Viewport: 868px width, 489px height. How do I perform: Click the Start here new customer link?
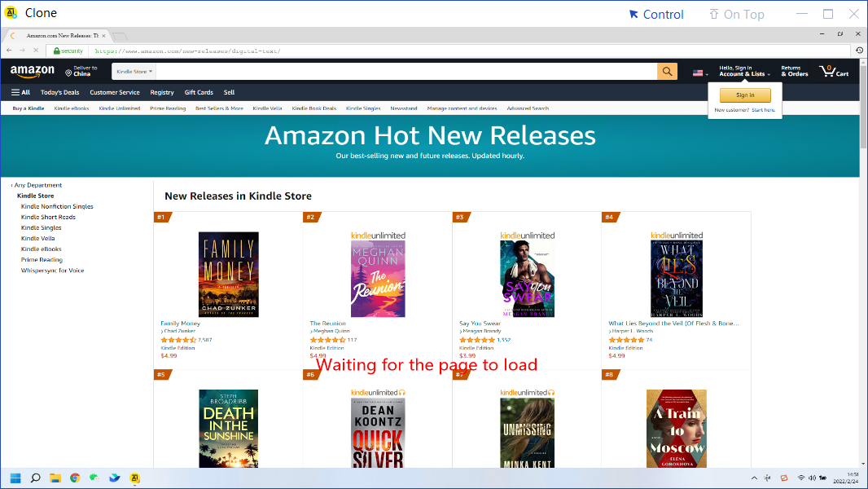coord(764,110)
